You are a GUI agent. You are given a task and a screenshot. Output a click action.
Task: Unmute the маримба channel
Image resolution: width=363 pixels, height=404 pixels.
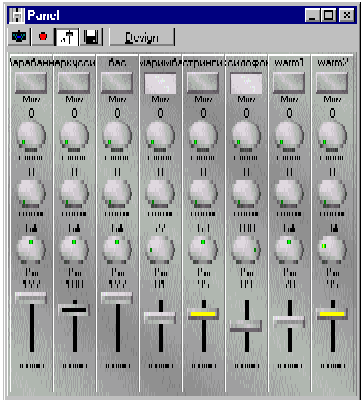(x=160, y=83)
